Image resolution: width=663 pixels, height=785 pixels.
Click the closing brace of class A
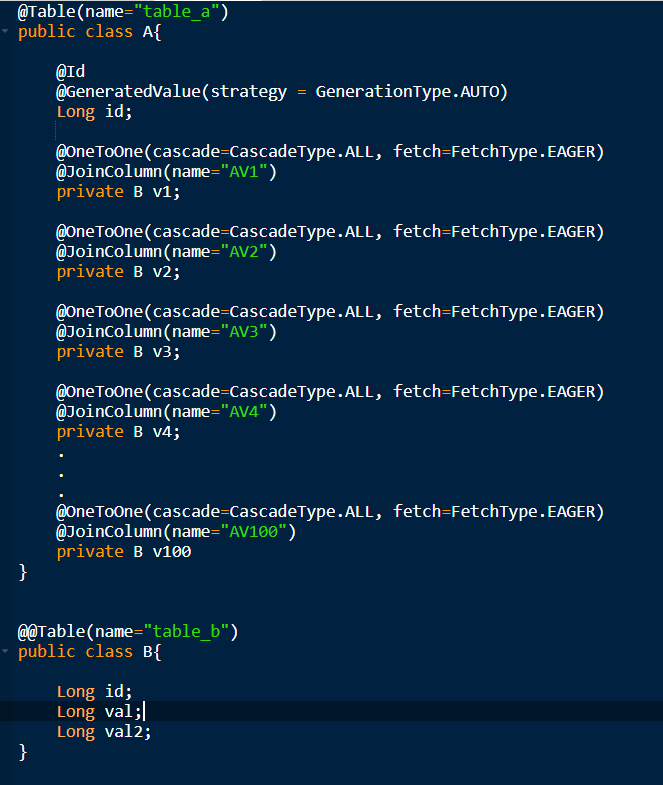pos(23,572)
